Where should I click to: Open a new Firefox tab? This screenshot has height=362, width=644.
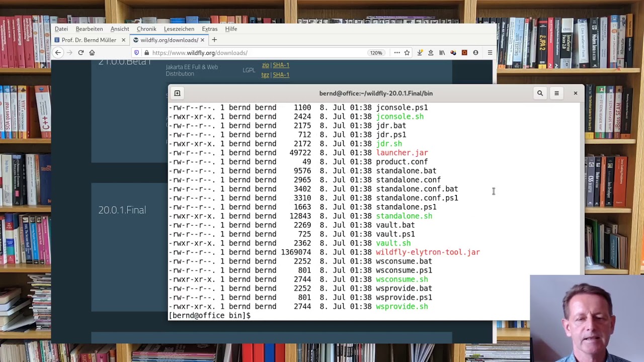pos(214,40)
